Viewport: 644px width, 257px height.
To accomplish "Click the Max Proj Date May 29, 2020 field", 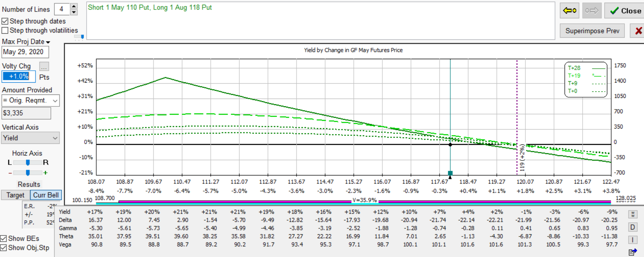I will (x=25, y=52).
